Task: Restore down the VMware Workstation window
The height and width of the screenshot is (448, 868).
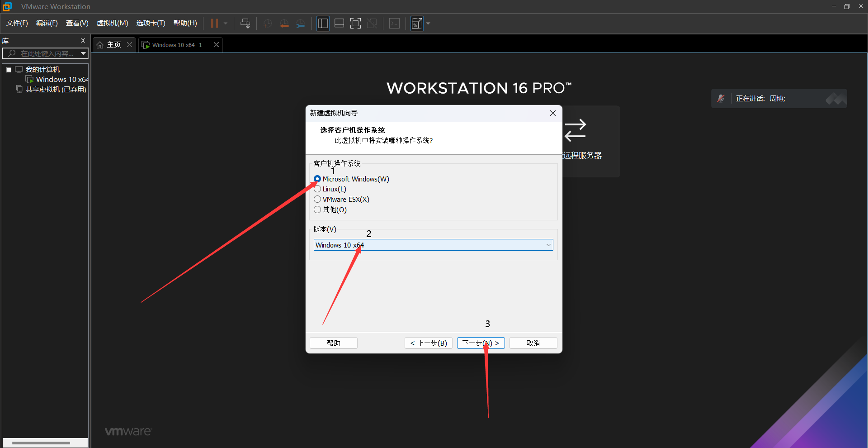Action: [x=847, y=6]
